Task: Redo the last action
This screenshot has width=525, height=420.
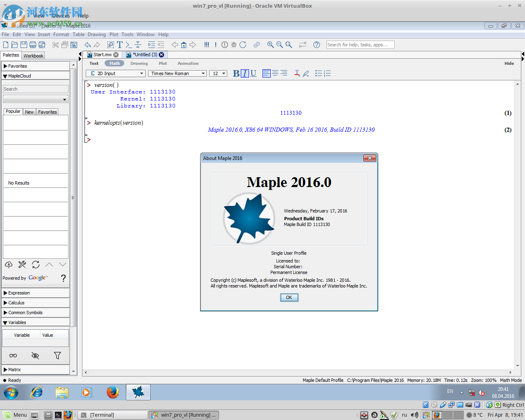Action: 97,45
